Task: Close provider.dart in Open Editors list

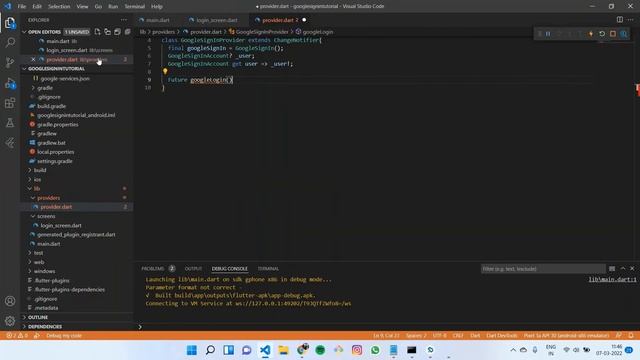Action: (33, 60)
